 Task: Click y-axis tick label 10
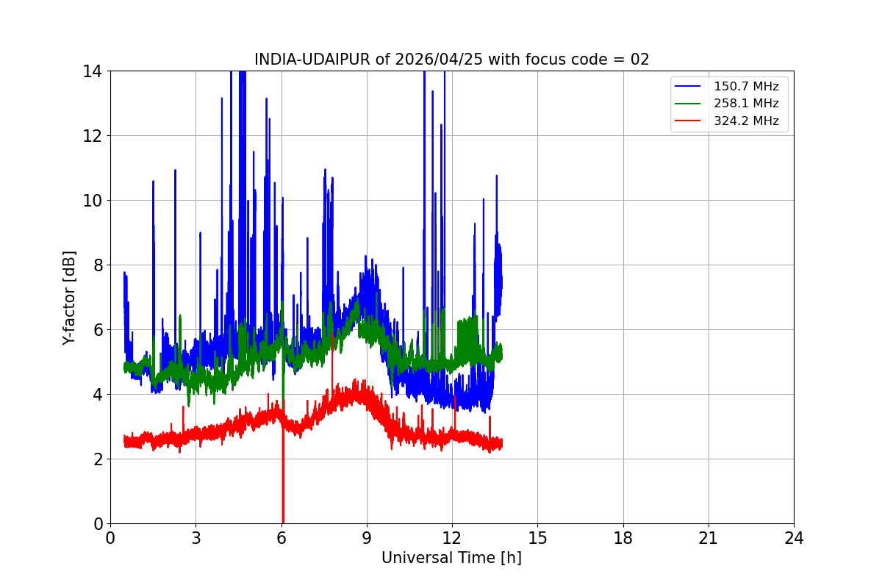[93, 201]
